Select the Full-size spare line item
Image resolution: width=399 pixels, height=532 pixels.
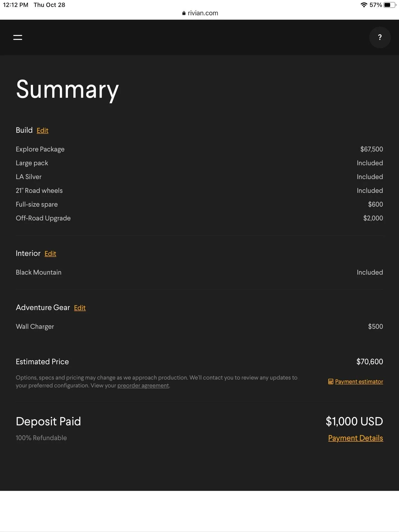pyautogui.click(x=199, y=204)
